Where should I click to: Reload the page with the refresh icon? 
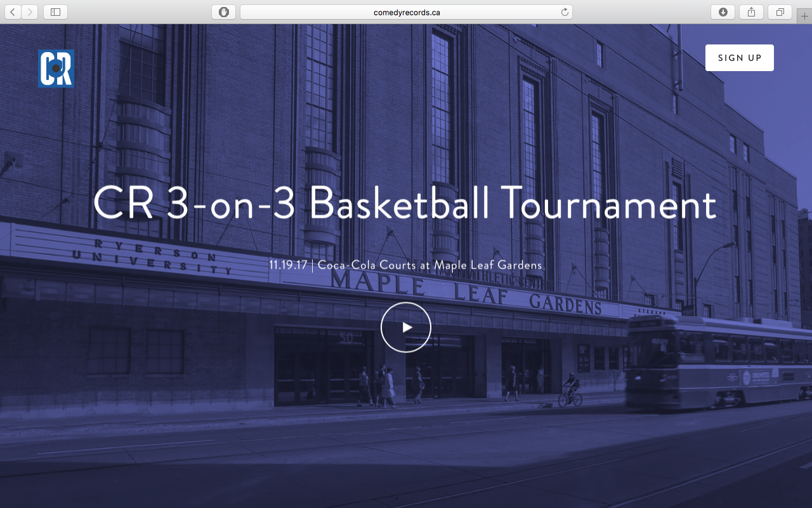(x=565, y=12)
